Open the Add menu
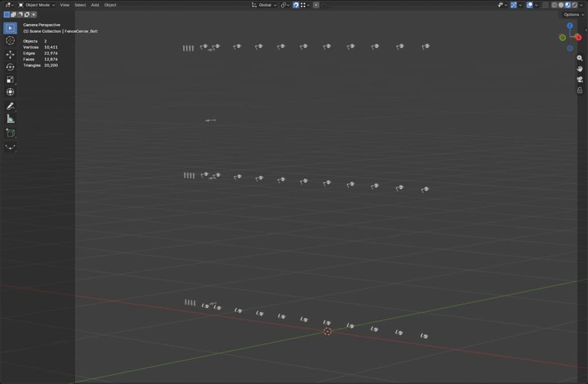Image resolution: width=588 pixels, height=384 pixels. click(x=95, y=5)
